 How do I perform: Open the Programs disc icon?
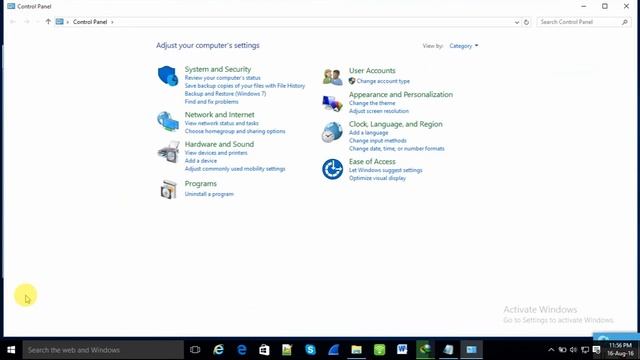(x=168, y=189)
